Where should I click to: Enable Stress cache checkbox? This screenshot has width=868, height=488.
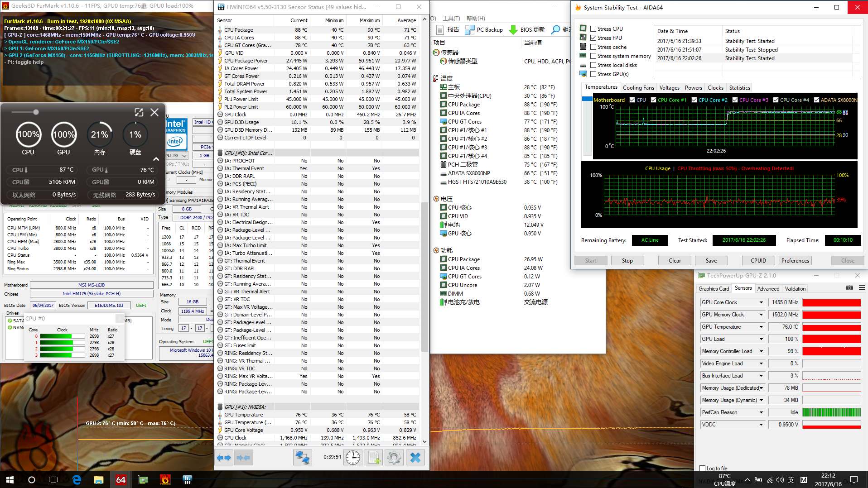(x=593, y=47)
